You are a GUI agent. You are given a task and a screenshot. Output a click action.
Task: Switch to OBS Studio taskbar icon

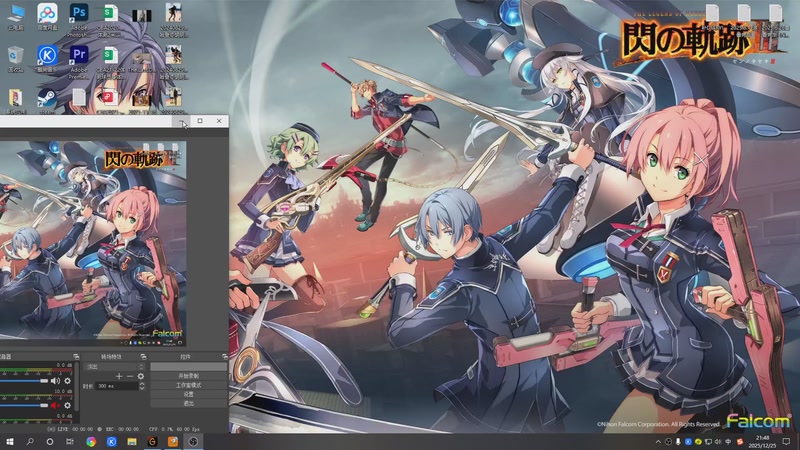[x=193, y=441]
